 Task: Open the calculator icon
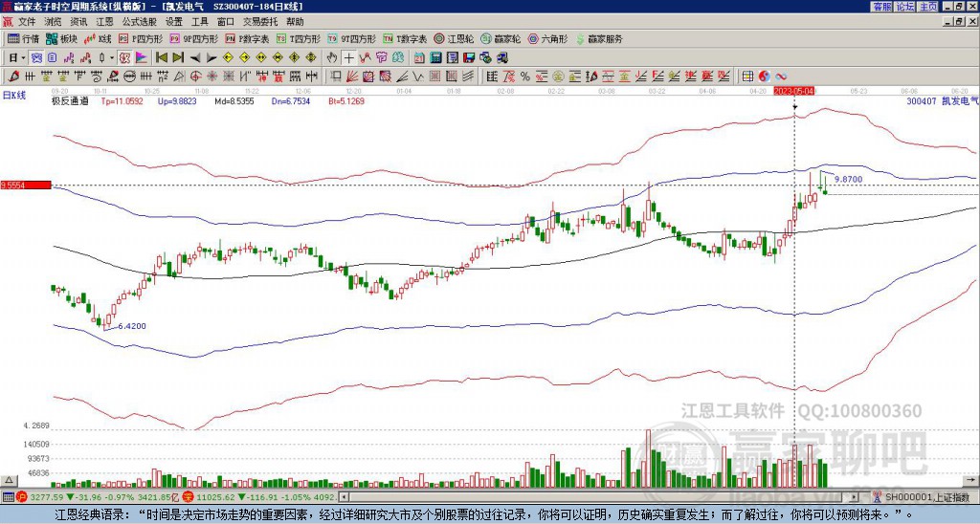pos(436,58)
